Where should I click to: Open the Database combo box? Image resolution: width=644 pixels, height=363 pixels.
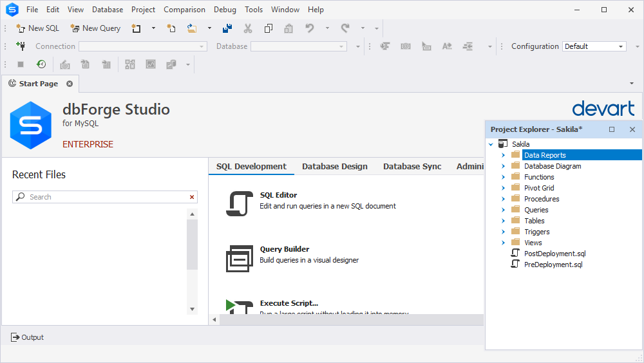click(x=299, y=46)
